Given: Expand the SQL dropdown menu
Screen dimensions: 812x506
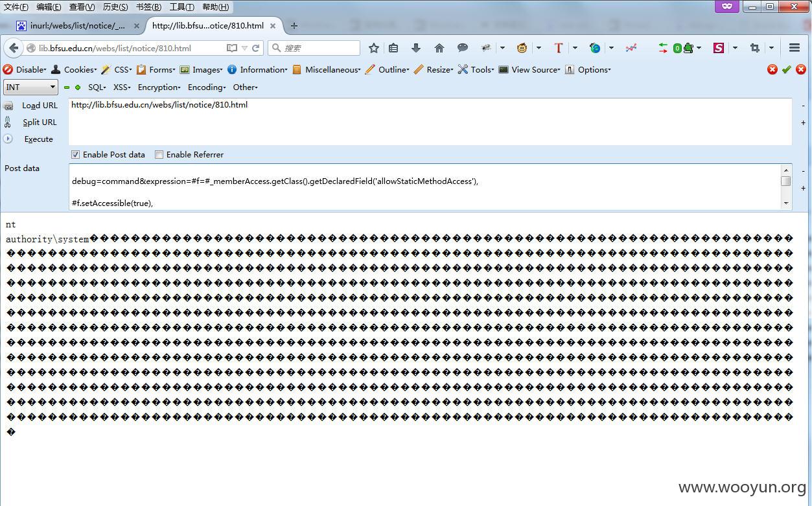Looking at the screenshot, I should point(97,87).
